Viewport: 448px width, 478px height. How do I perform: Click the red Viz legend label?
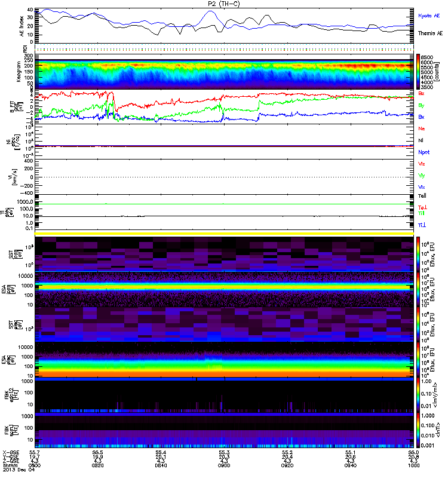tap(421, 164)
